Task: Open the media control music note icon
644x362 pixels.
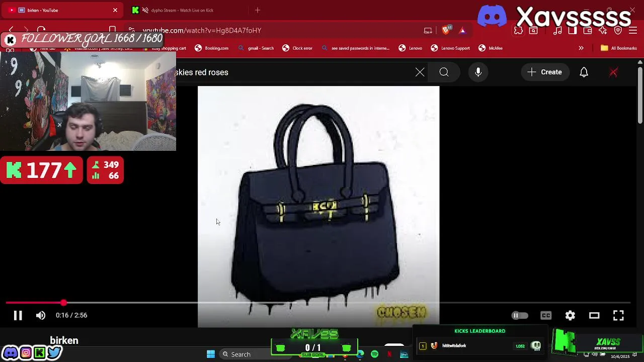Action: (557, 31)
